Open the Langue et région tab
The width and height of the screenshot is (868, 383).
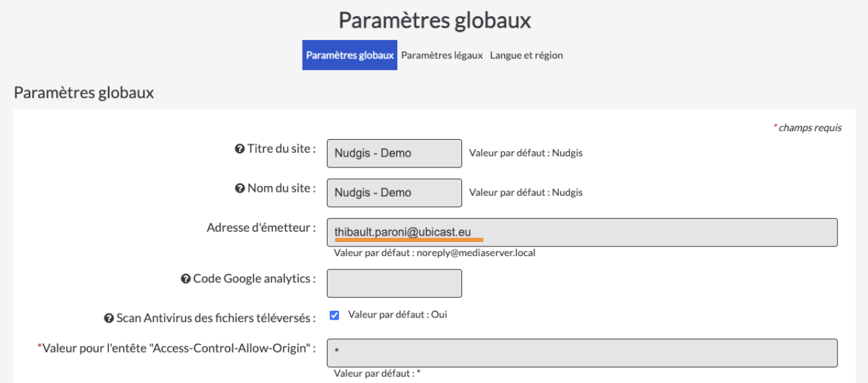[526, 55]
